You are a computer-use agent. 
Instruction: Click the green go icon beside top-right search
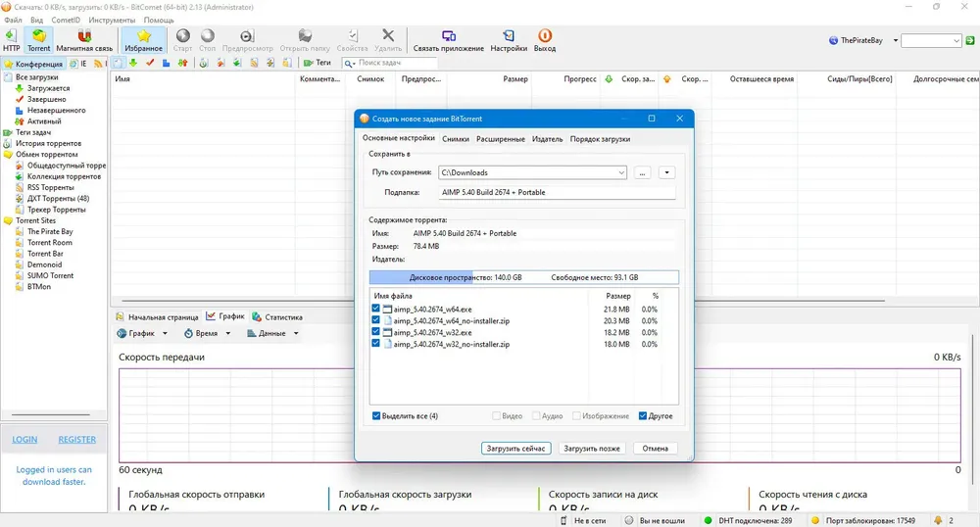[970, 40]
